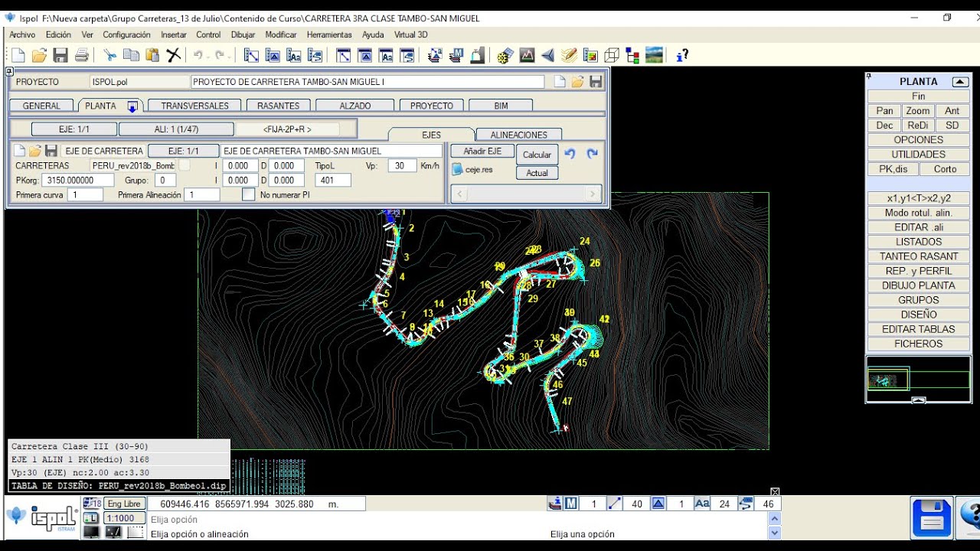Click the open axis folder icon in EJE panel
The height and width of the screenshot is (551, 980).
point(35,151)
